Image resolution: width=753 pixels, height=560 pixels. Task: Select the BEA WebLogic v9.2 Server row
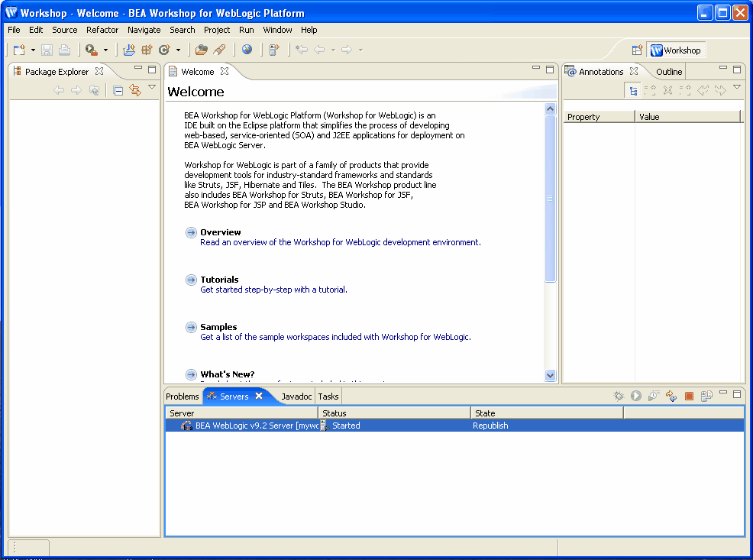(x=454, y=426)
